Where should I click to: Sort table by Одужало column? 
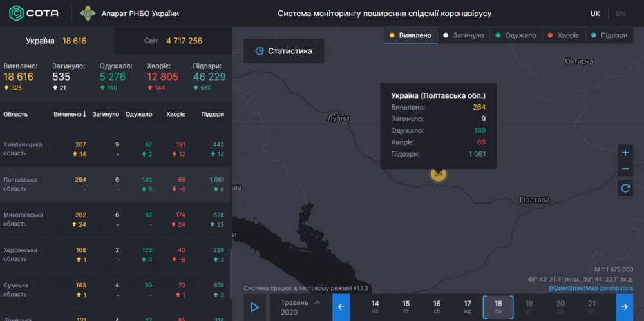[139, 114]
